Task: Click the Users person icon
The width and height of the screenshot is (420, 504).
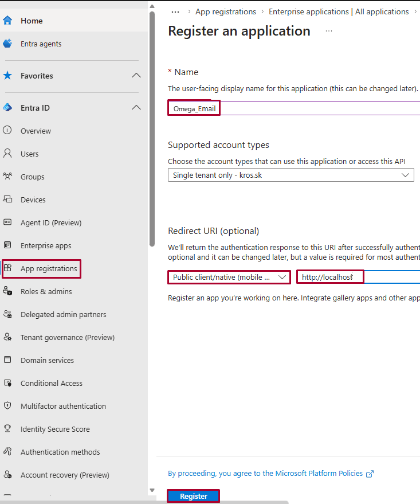Action: click(7, 153)
